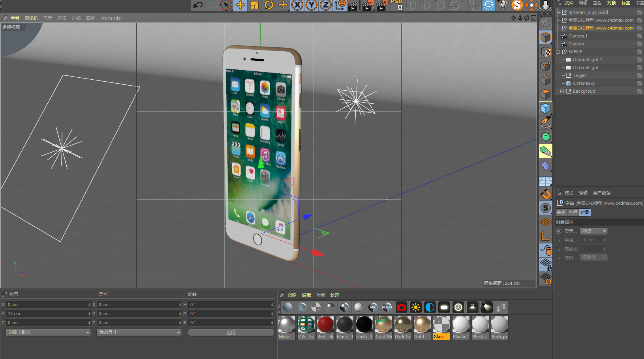Open the 显示 圆点 dropdown
644x359 pixels.
[x=593, y=231]
